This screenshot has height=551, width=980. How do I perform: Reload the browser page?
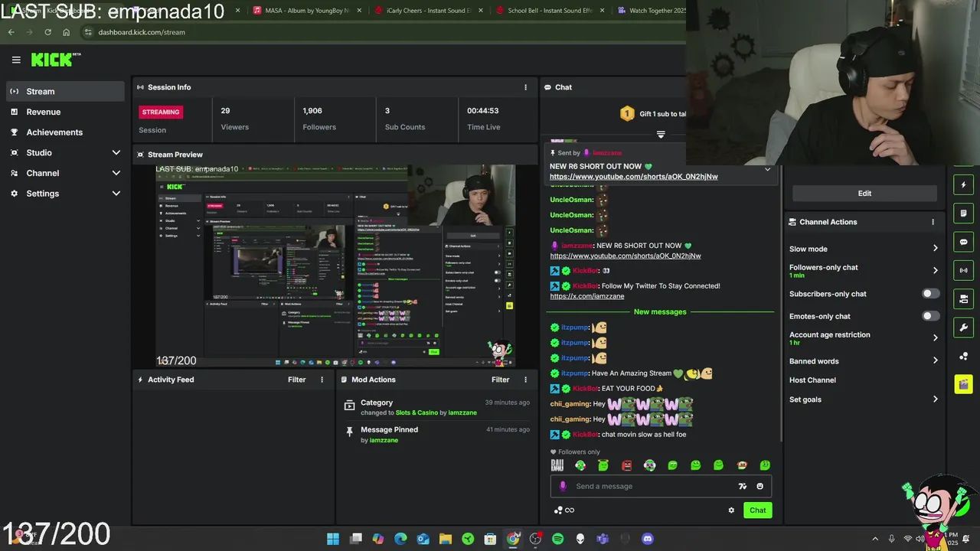pos(47,32)
